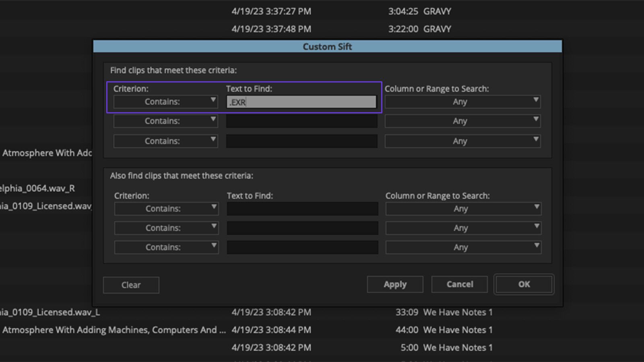Image resolution: width=644 pixels, height=362 pixels.
Task: Open the last Contains dropdown in lower section
Action: point(166,247)
